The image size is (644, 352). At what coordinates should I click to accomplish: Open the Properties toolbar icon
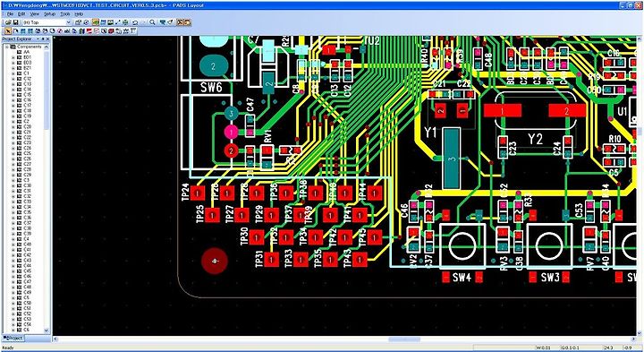[78, 22]
